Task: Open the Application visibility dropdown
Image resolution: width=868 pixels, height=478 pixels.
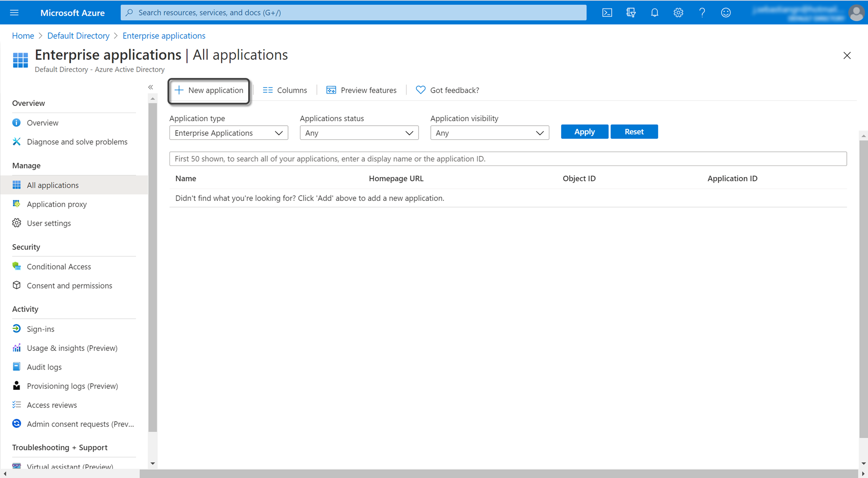Action: 490,133
